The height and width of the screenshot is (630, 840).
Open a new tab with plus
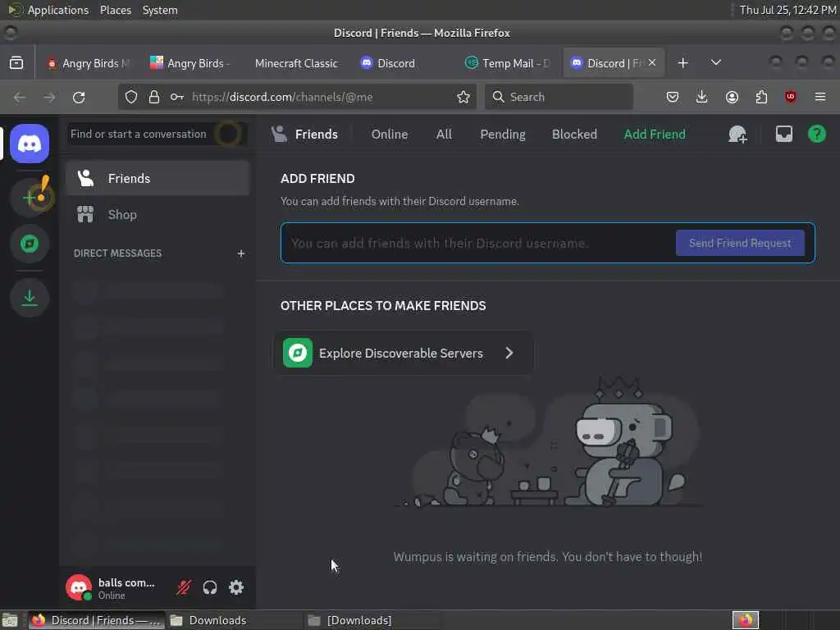(x=682, y=63)
